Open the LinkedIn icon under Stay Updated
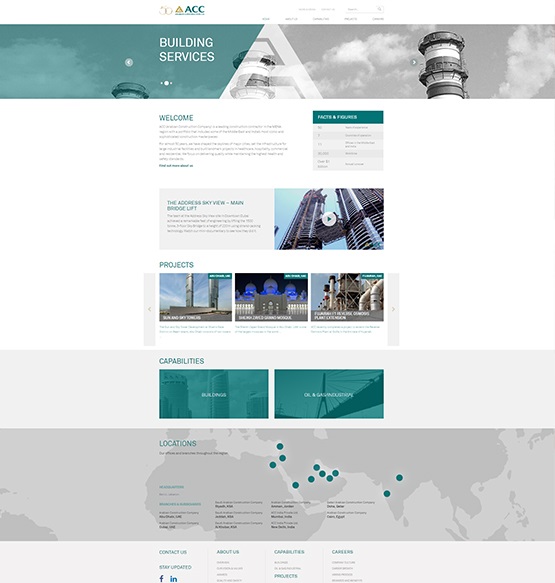Screen dimensions: 555x583 tap(174, 579)
